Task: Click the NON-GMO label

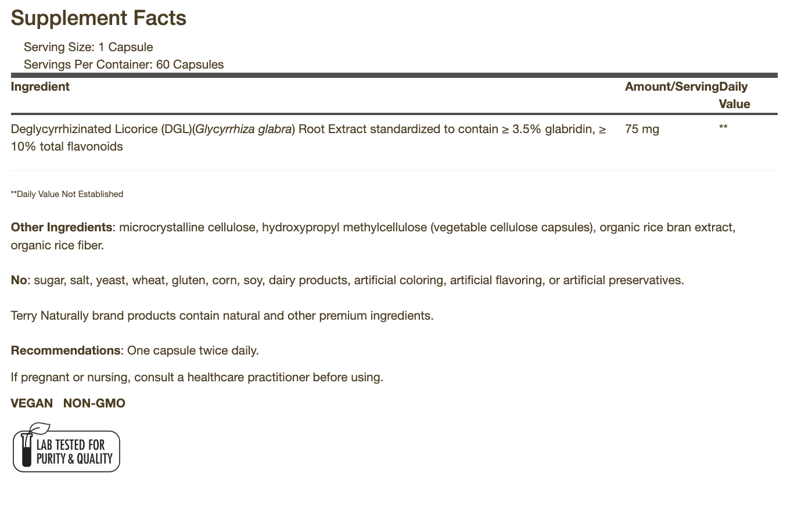Action: [94, 403]
